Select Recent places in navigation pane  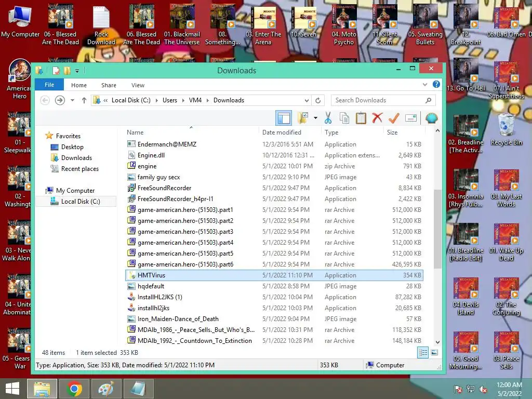[x=79, y=169]
